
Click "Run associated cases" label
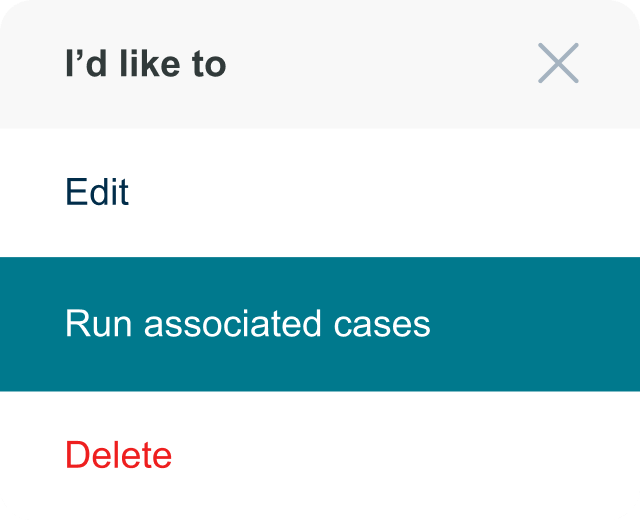247,324
